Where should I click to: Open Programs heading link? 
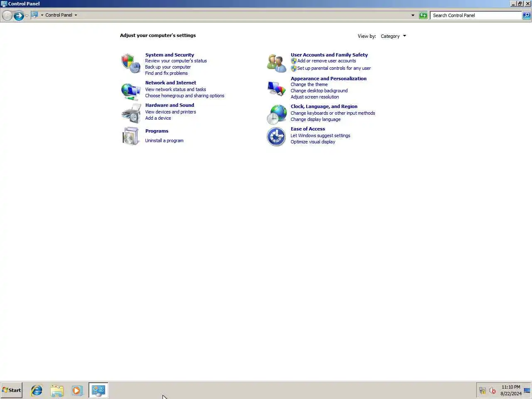tap(157, 131)
